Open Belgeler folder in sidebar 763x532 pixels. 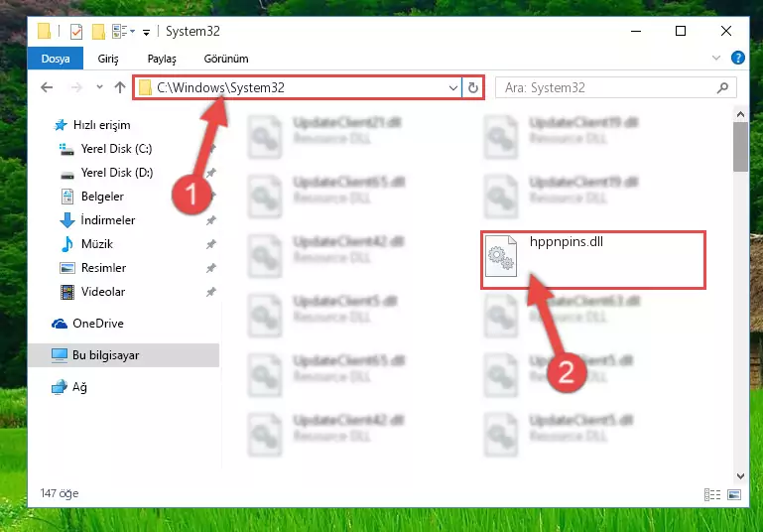click(x=92, y=197)
